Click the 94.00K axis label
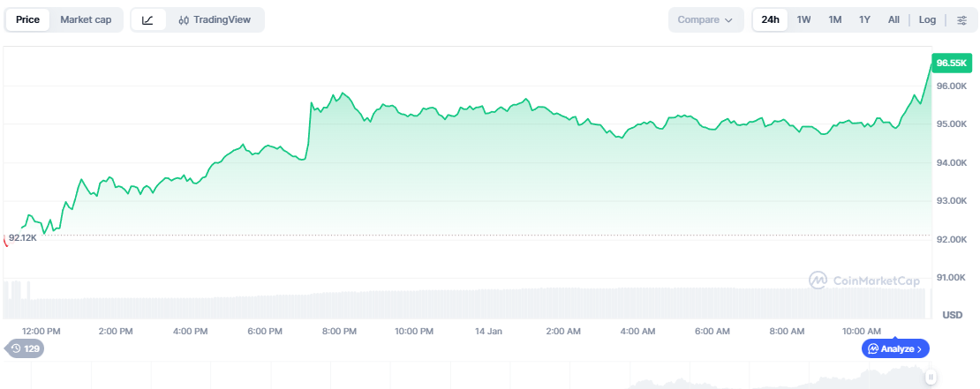 [x=951, y=163]
